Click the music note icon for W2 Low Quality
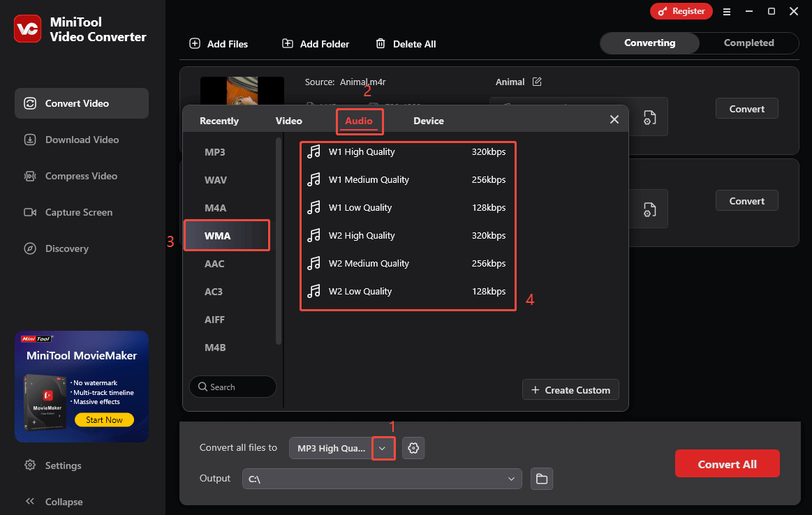 tap(313, 292)
